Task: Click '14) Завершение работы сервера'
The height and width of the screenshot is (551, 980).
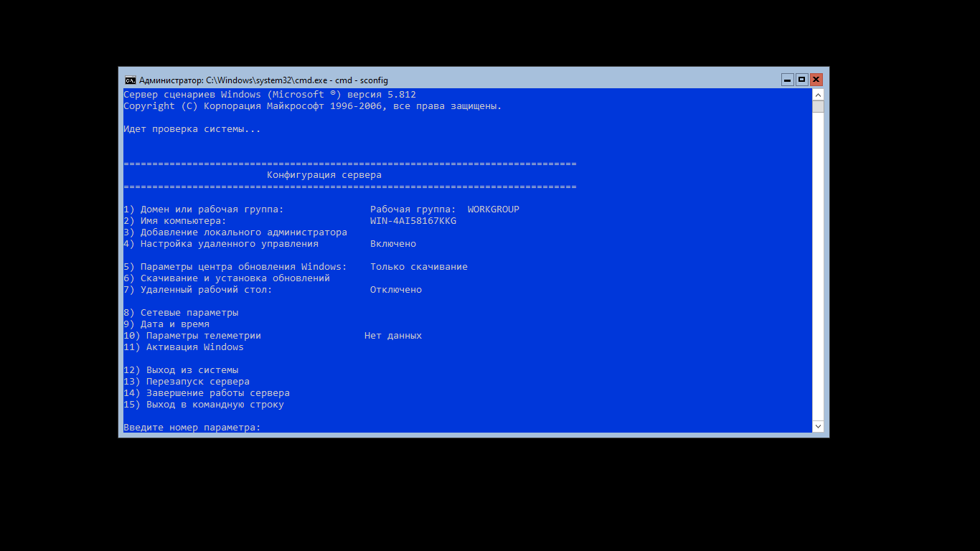Action: [207, 393]
